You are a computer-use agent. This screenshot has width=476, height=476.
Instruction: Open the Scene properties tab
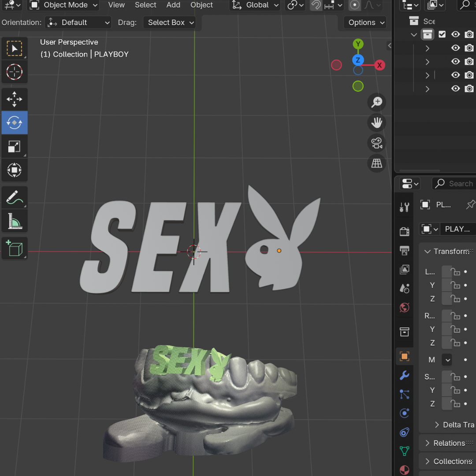click(404, 288)
